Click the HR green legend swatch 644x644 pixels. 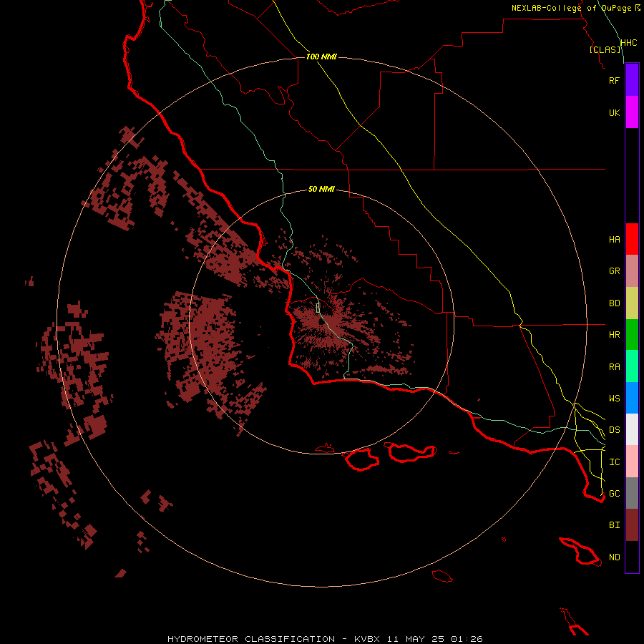632,335
